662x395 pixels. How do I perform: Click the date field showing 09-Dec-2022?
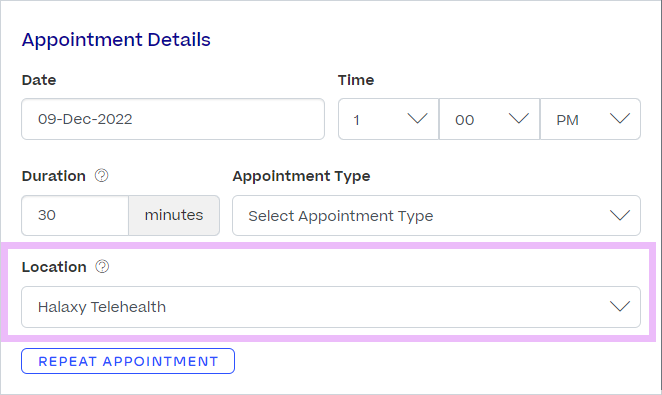click(173, 119)
